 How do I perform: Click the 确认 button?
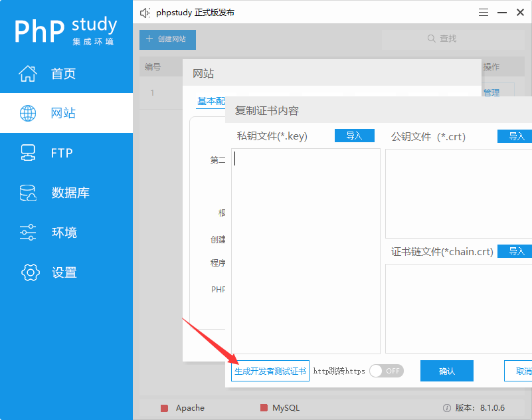click(447, 371)
